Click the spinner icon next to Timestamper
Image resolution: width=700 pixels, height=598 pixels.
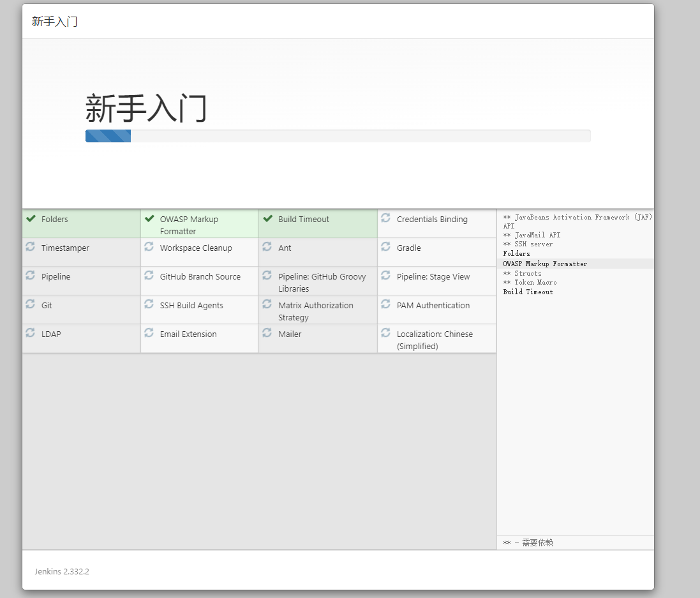(x=30, y=247)
